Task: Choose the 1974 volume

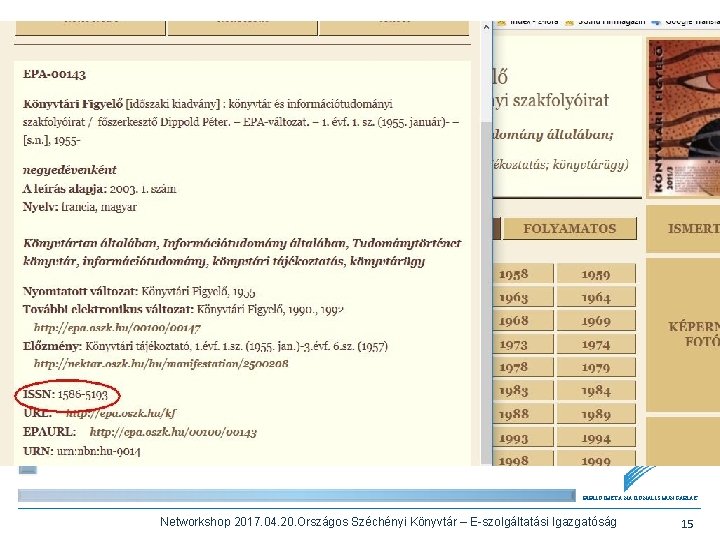Action: pos(596,344)
